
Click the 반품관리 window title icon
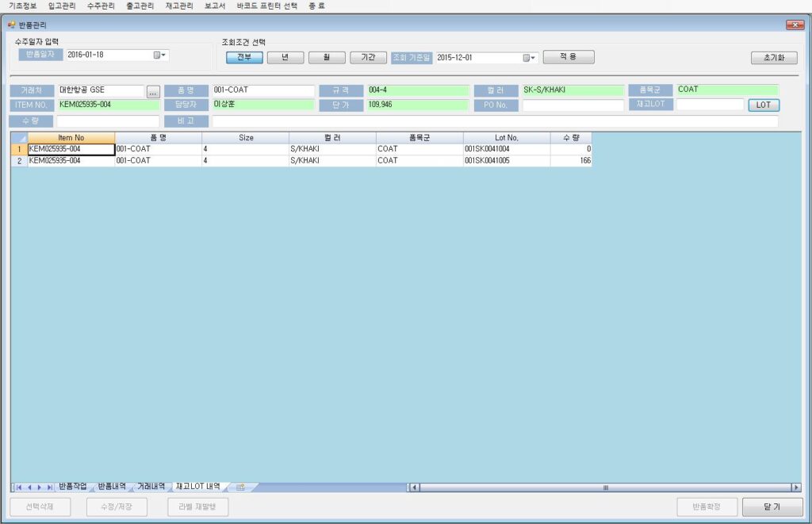click(11, 25)
